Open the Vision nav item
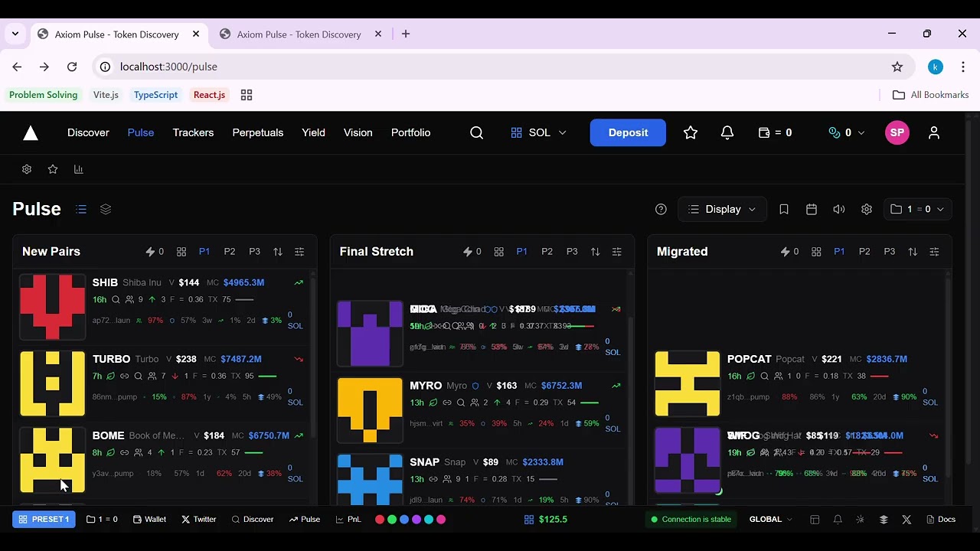Screen dimensions: 980x551 (x=358, y=133)
